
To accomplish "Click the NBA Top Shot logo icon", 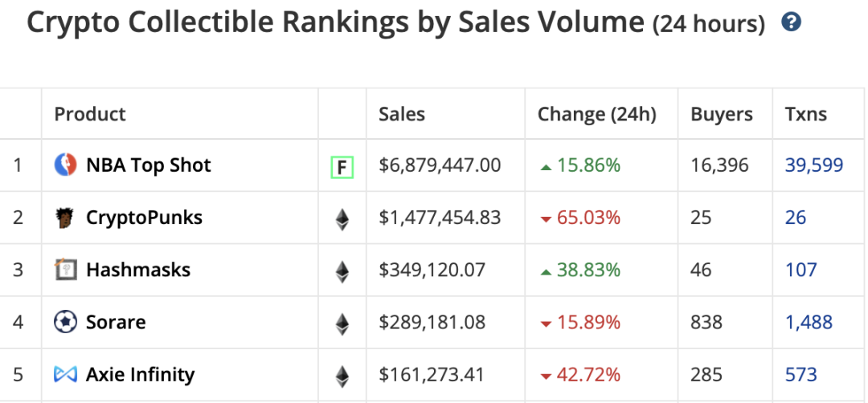I will 65,165.
